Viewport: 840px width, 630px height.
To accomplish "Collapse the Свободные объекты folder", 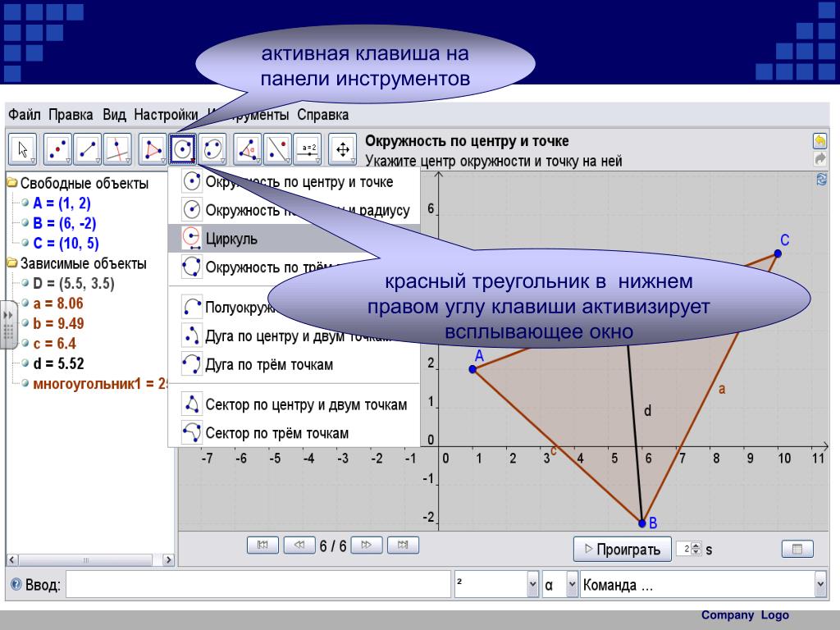I will pos(11,183).
